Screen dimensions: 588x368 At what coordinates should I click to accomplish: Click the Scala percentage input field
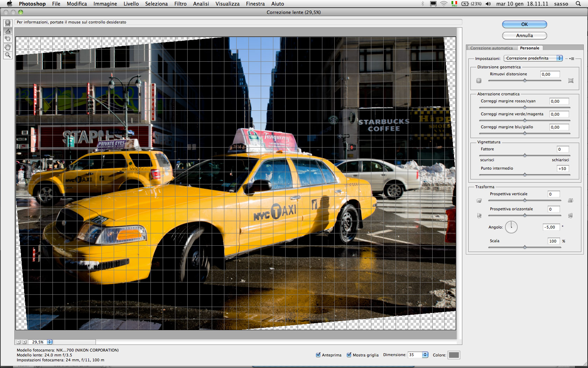tap(553, 241)
